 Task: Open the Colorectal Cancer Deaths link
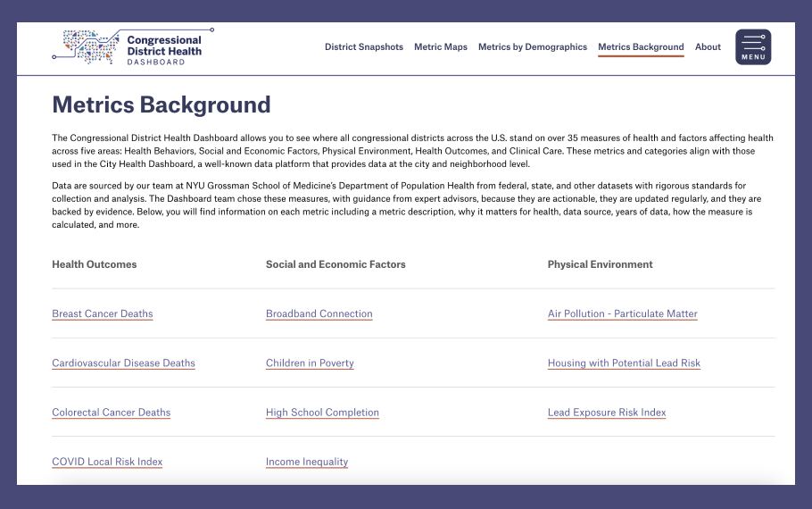coord(112,413)
